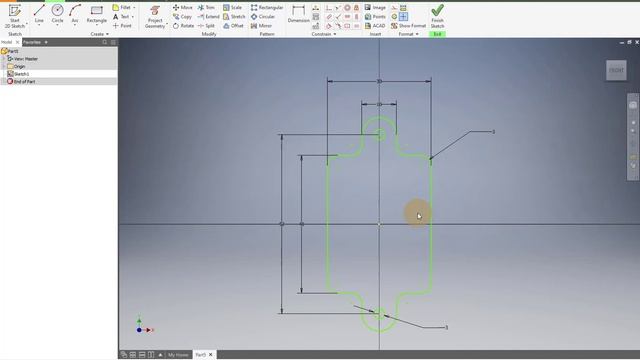This screenshot has width=640, height=360.
Task: Select View: Master in browser
Action: [x=25, y=59]
